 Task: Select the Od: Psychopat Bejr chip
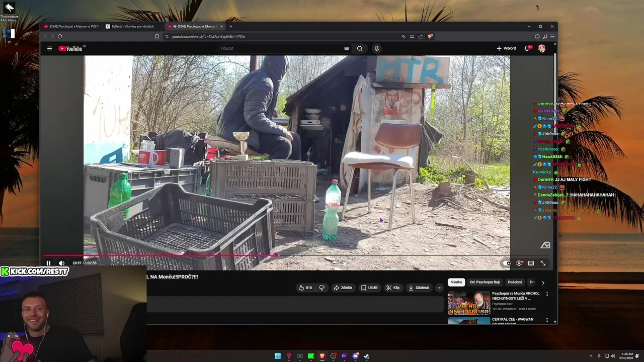[485, 282]
